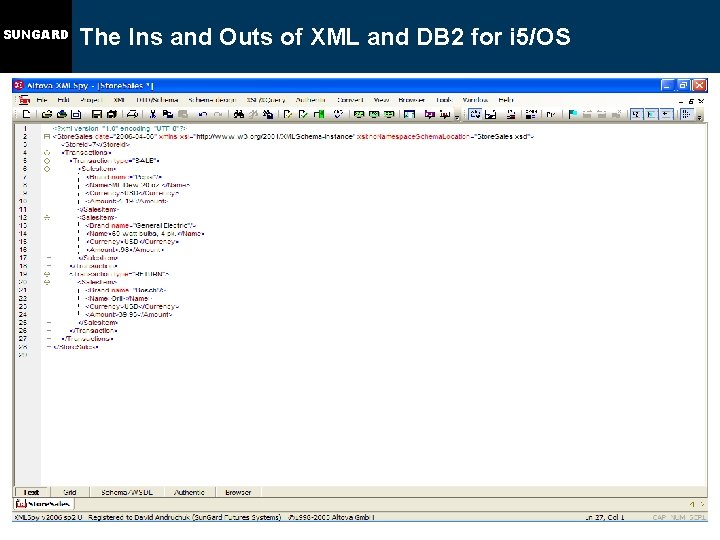Click the Save floppy disk icon
The image size is (720, 540).
(96, 114)
